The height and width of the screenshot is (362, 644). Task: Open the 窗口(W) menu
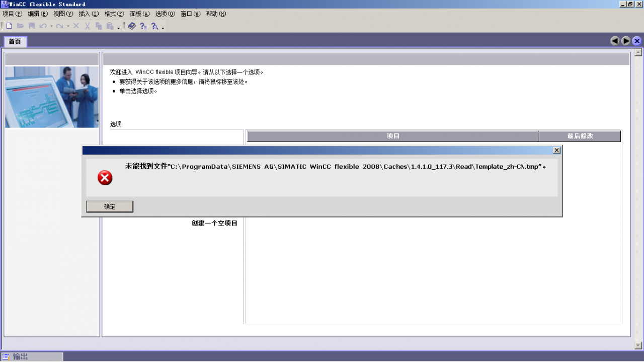pyautogui.click(x=191, y=14)
